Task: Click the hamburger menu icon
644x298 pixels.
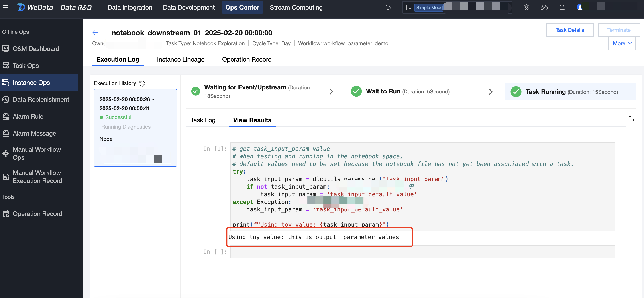Action: coord(6,7)
